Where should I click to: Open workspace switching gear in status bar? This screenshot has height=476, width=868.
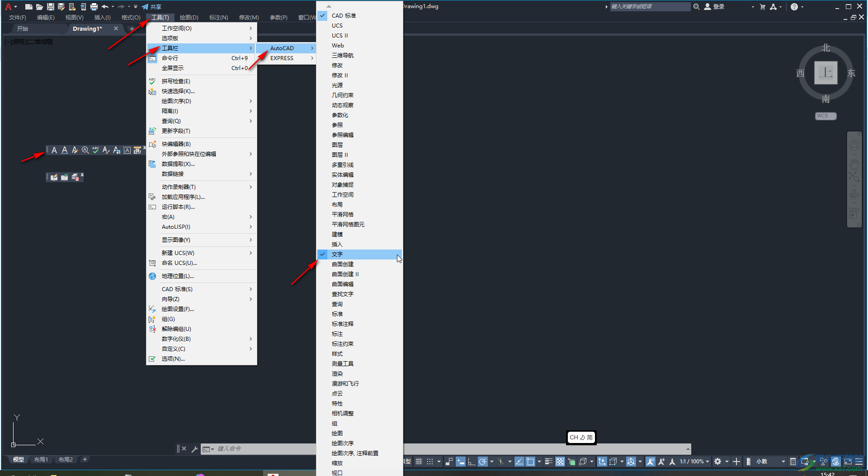click(717, 462)
